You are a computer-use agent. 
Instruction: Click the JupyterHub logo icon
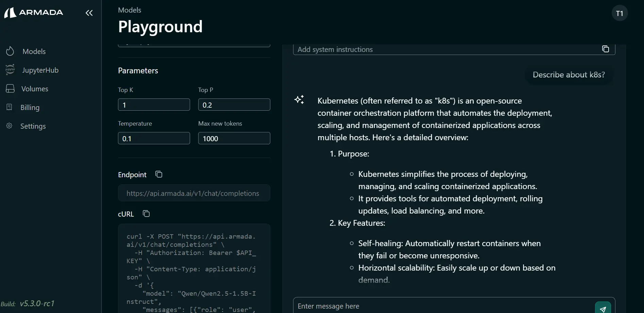point(10,70)
